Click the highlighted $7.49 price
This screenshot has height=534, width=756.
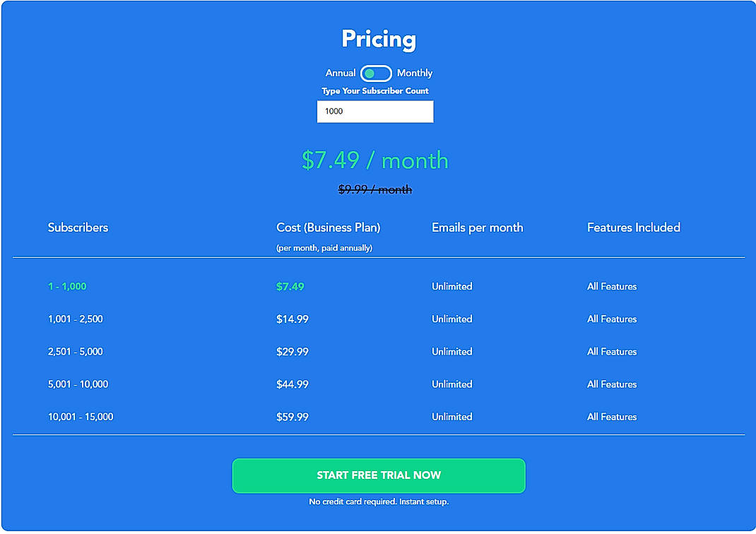[290, 286]
